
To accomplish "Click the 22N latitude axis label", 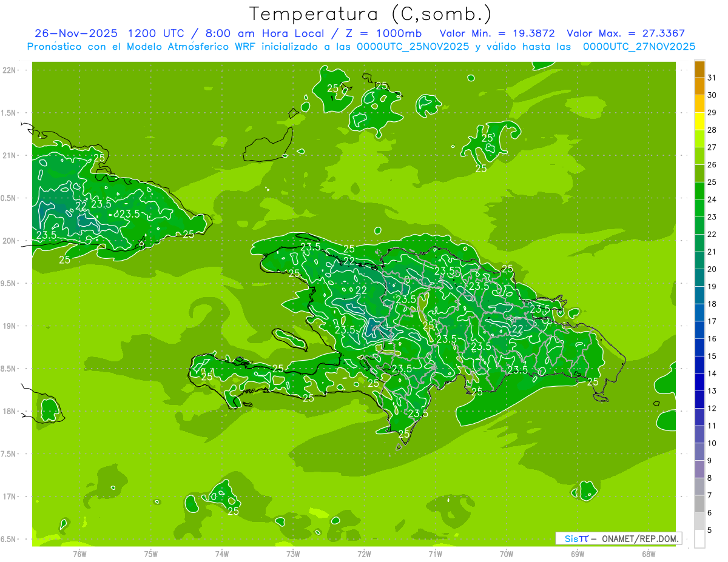I will (x=10, y=70).
